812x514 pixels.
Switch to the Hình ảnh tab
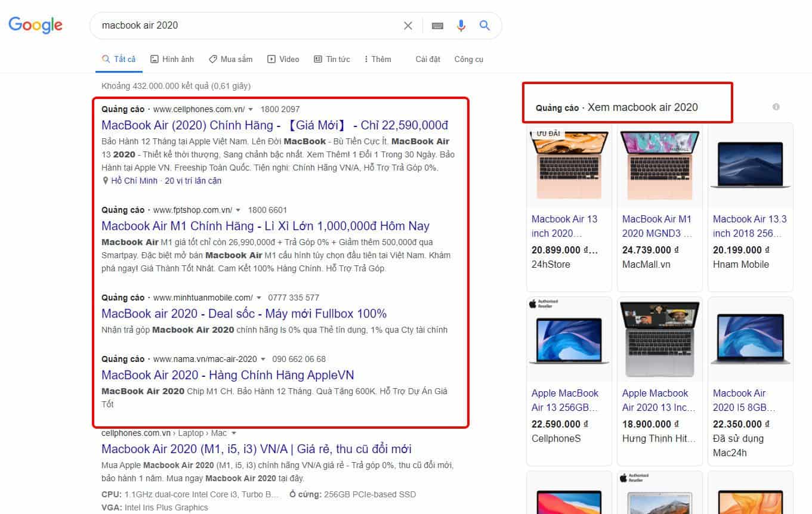[x=172, y=59]
